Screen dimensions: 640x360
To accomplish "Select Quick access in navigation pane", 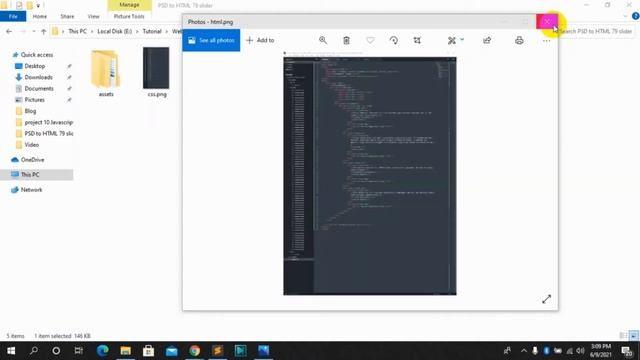I will 37,55.
